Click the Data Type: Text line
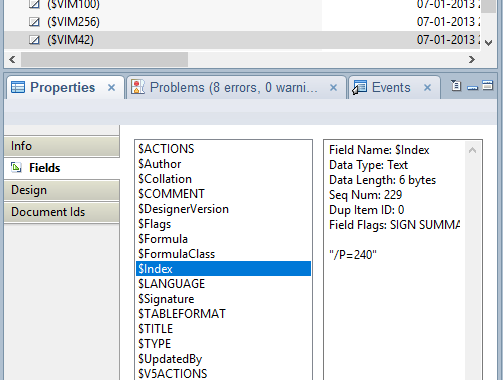 [368, 165]
